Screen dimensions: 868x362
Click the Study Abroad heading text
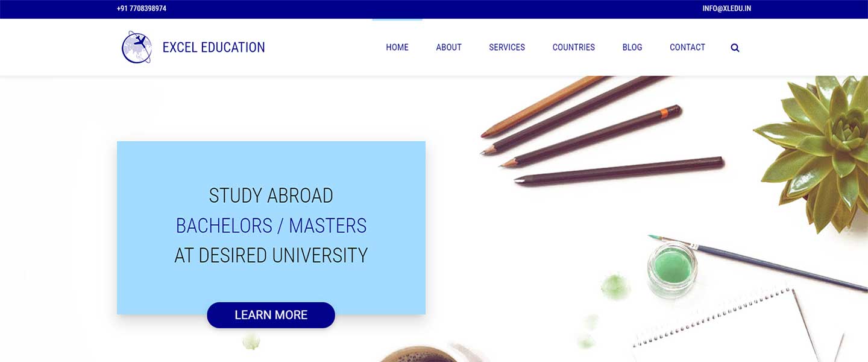coord(271,195)
